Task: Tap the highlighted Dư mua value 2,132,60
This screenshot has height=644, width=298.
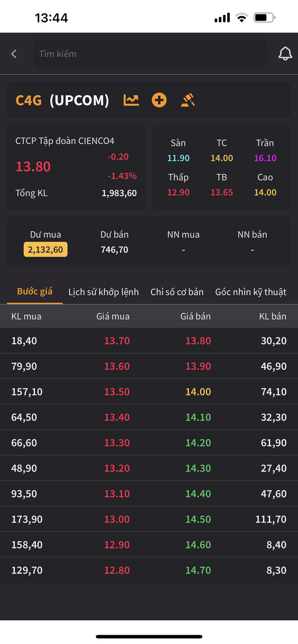Action: pyautogui.click(x=45, y=249)
